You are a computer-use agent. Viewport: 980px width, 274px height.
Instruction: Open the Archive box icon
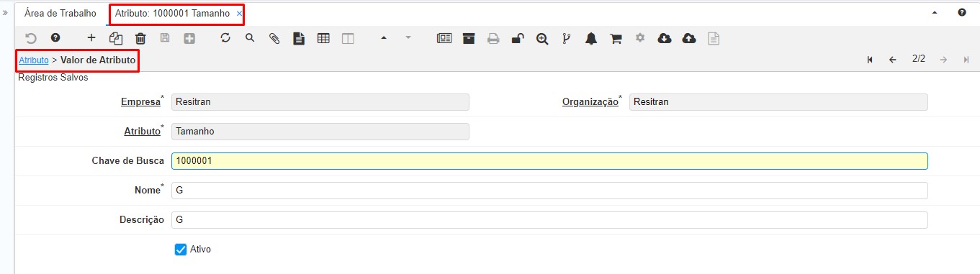click(469, 39)
